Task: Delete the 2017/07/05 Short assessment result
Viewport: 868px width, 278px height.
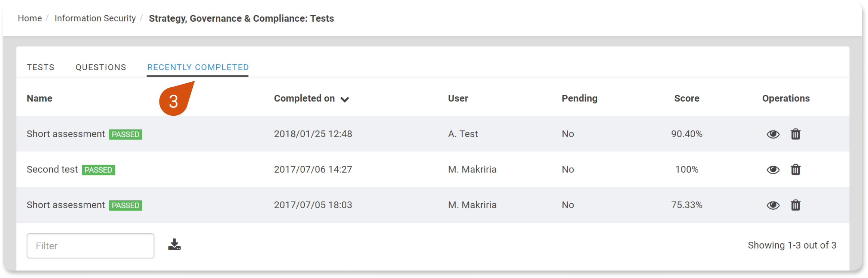Action: click(x=796, y=205)
